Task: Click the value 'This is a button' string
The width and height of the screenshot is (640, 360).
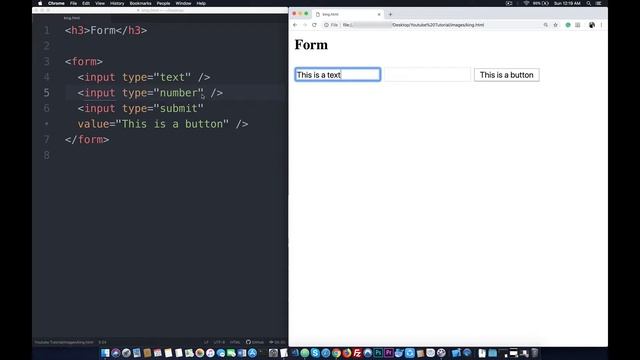Action: 172,124
